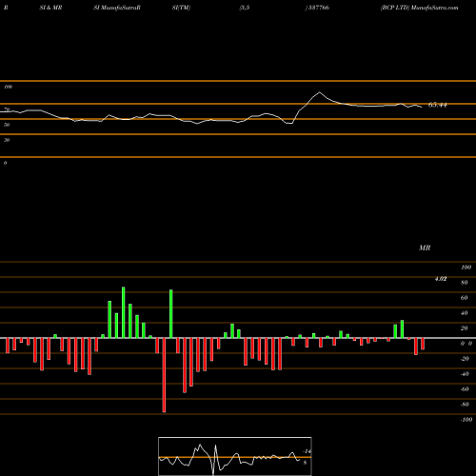This screenshot has width=476, height=476.
Task: Click the MR indicator heading label
Action: [425, 248]
